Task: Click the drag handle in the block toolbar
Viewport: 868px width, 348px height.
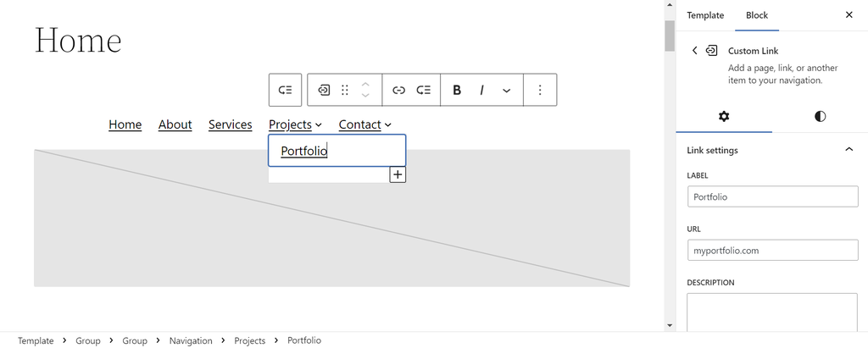Action: pyautogui.click(x=345, y=91)
